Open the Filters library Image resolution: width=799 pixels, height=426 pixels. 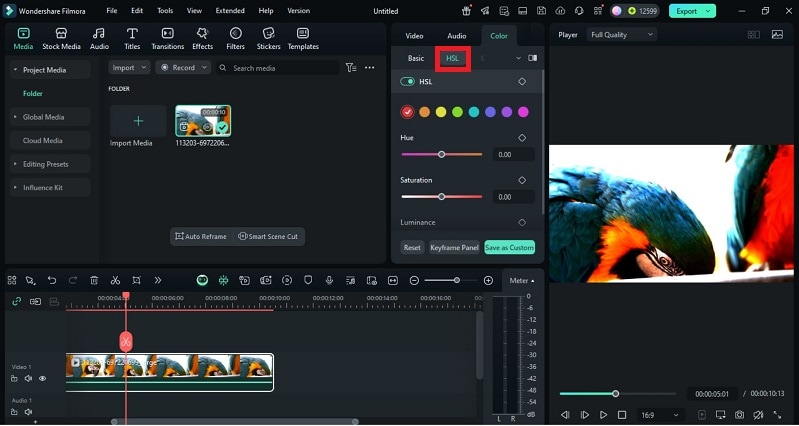[235, 39]
